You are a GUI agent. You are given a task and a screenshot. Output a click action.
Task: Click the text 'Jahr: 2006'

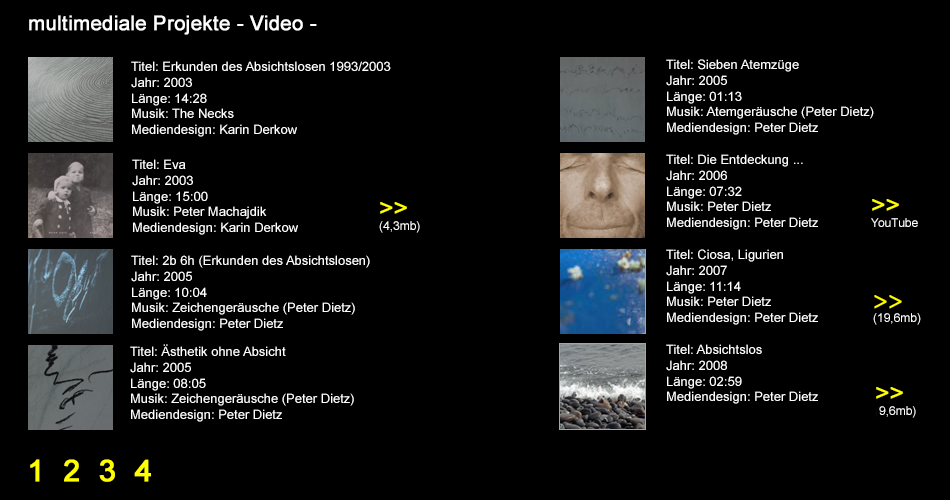pyautogui.click(x=697, y=176)
